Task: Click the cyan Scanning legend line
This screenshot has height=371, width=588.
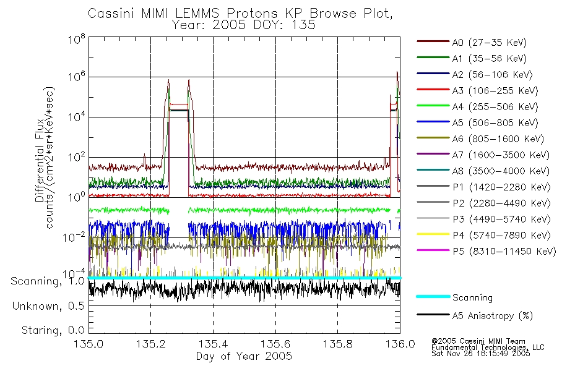Action: (433, 296)
